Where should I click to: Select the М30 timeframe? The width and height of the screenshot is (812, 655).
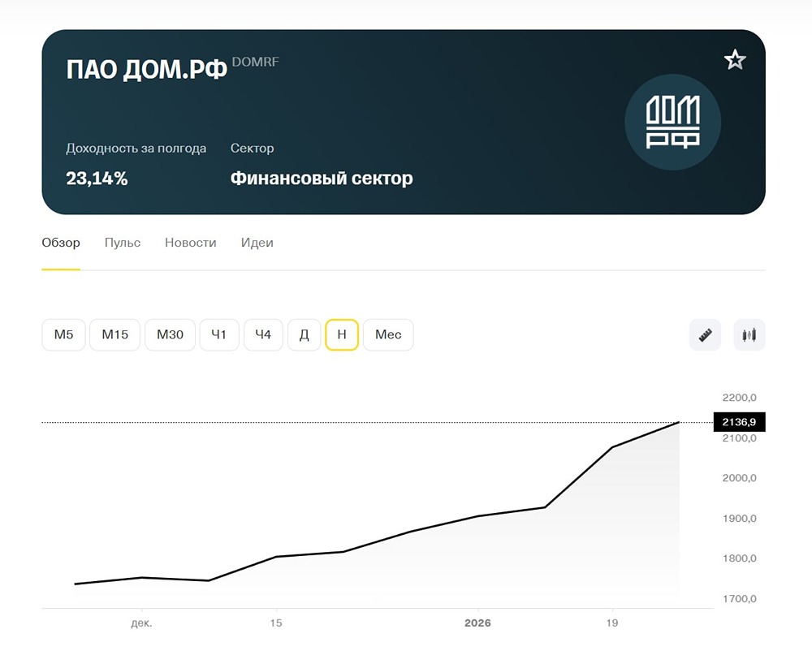(x=170, y=334)
